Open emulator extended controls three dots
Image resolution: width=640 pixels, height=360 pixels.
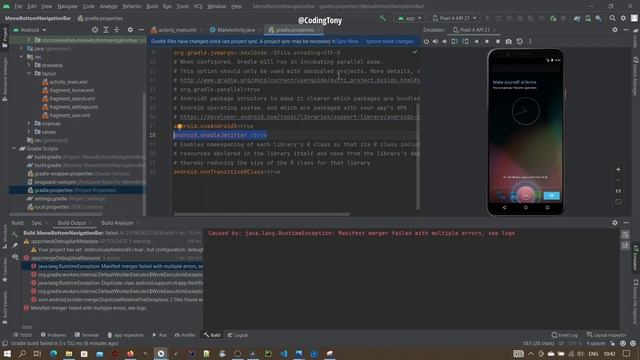pyautogui.click(x=530, y=41)
